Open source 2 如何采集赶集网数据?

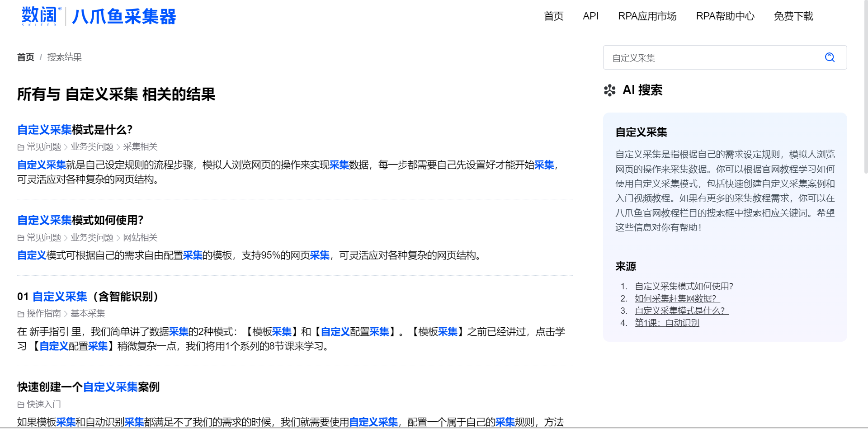pos(677,298)
